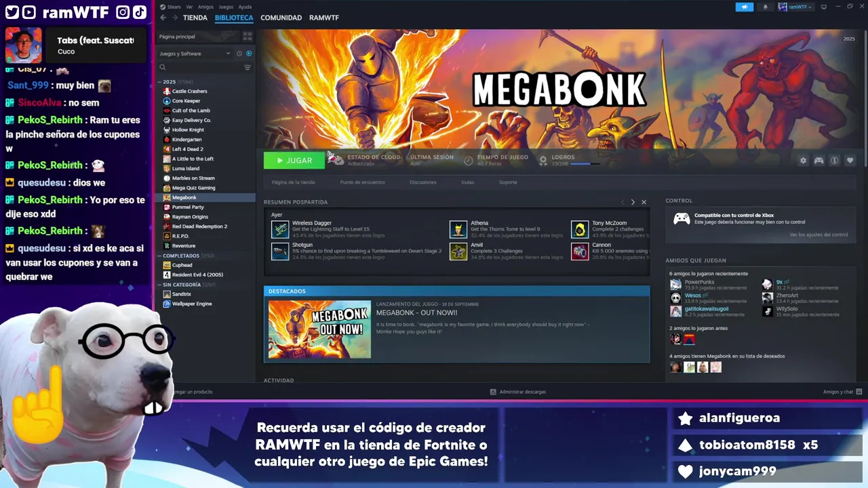Click the library search field

click(x=200, y=68)
